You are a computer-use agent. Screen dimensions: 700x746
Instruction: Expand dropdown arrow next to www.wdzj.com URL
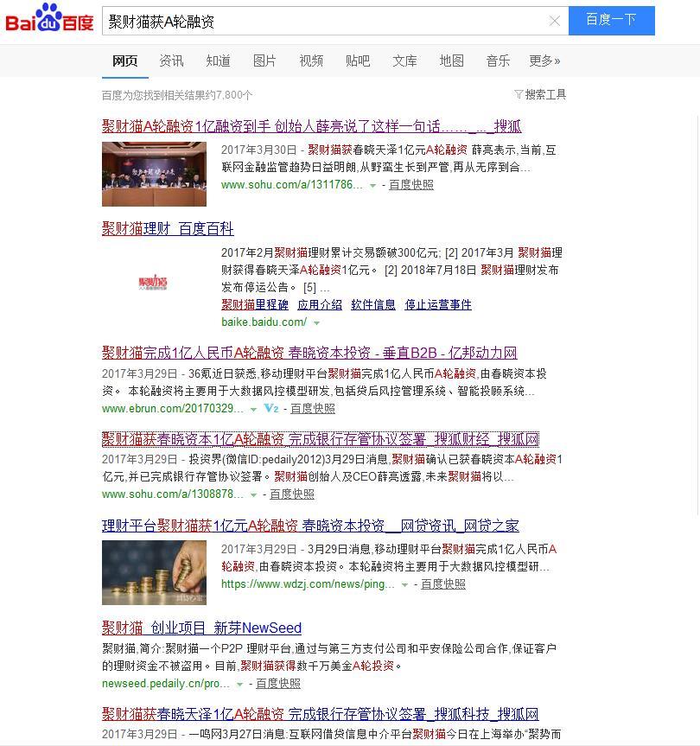coord(404,584)
